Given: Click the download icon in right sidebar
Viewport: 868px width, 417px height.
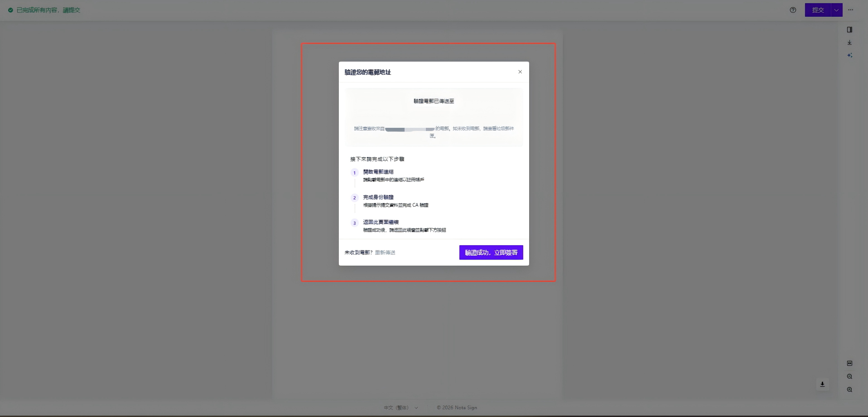Looking at the screenshot, I should (849, 43).
